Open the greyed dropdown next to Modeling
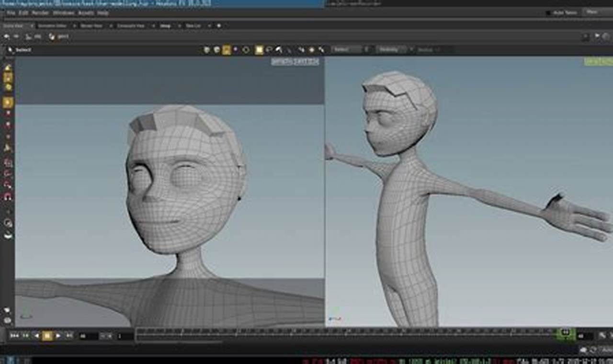Viewport: 613px width, 364px height. [x=428, y=49]
